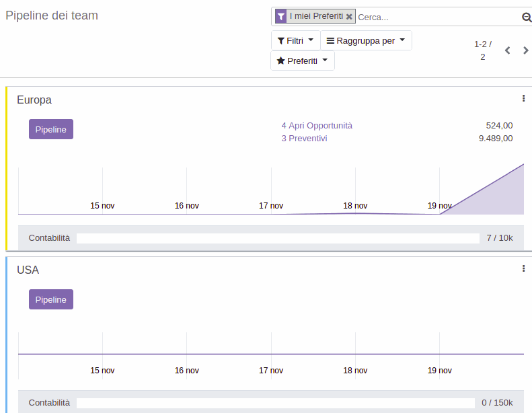
Task: Click the Europa Contabilità label
Action: pos(49,238)
